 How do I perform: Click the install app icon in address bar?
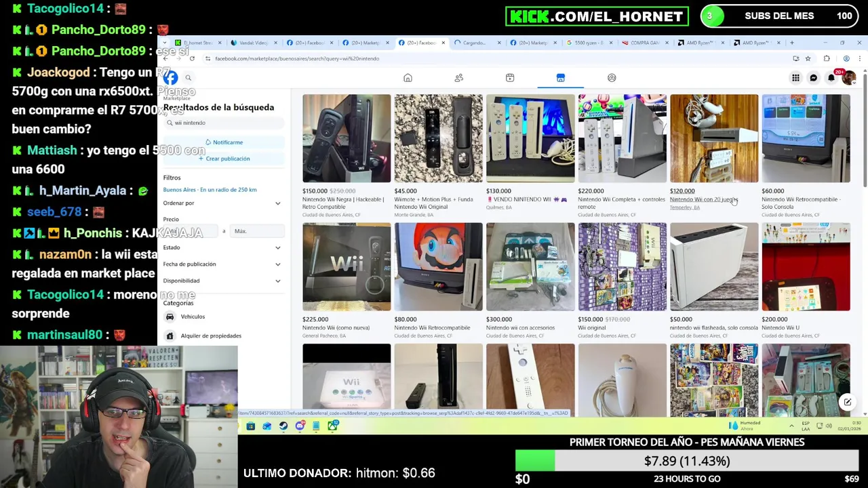795,58
